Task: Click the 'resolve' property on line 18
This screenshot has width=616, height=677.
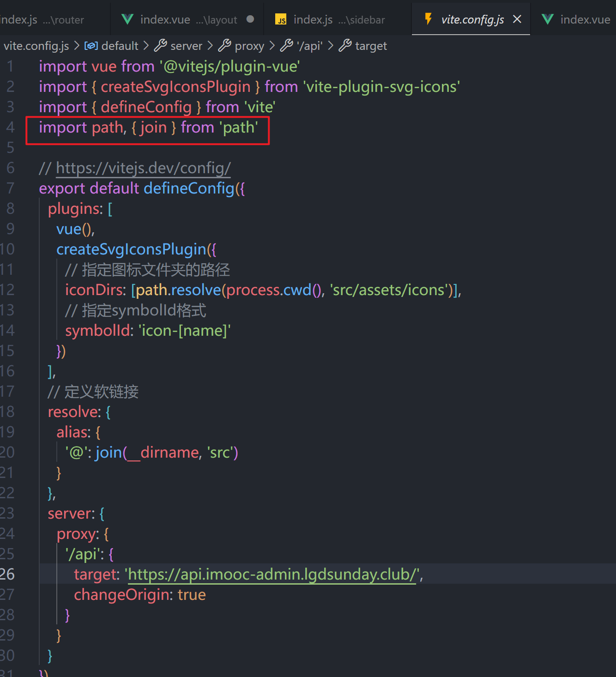Action: (x=72, y=412)
